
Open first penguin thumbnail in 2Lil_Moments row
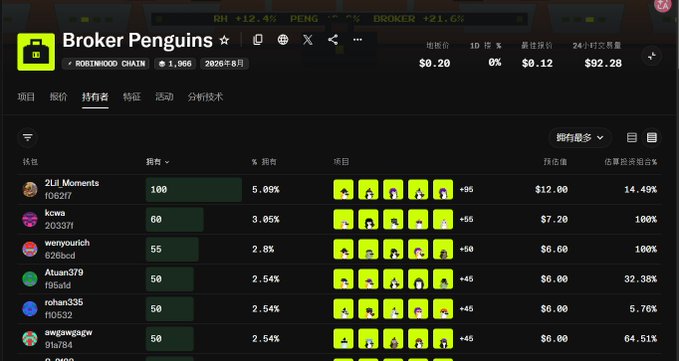click(x=343, y=190)
